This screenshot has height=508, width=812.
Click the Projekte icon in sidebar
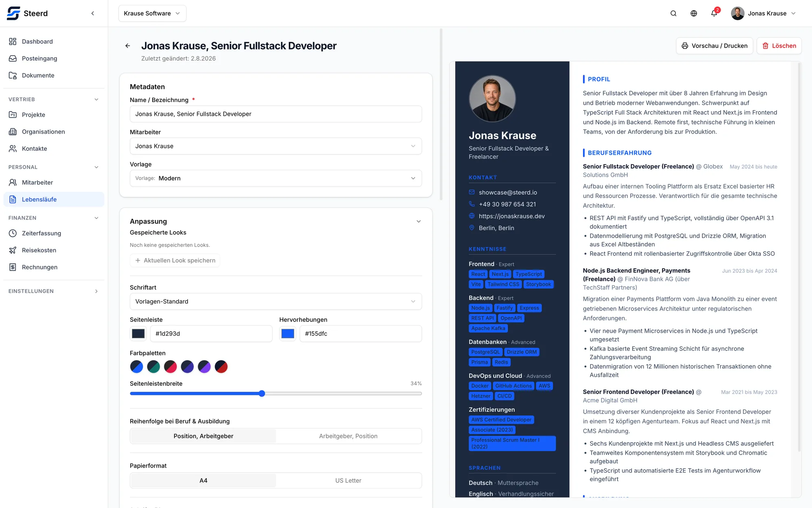(13, 115)
